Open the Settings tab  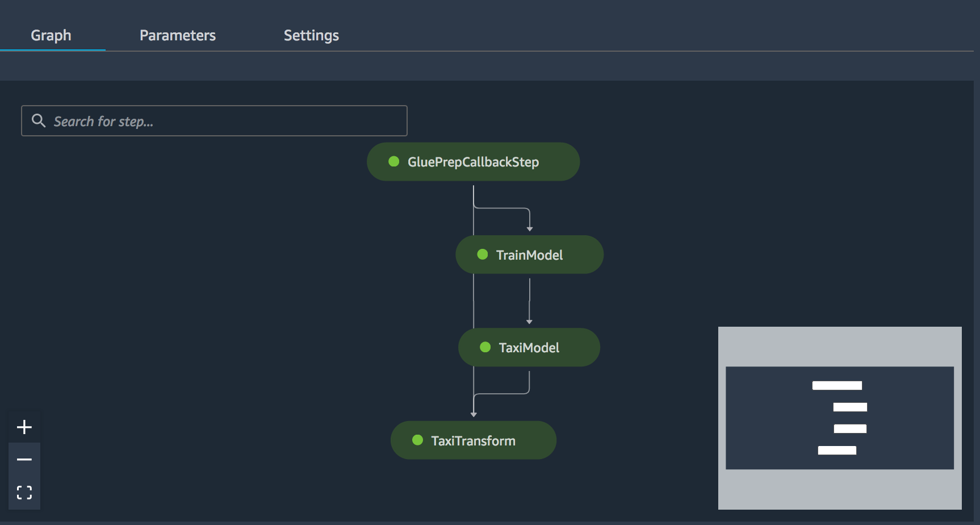click(311, 35)
